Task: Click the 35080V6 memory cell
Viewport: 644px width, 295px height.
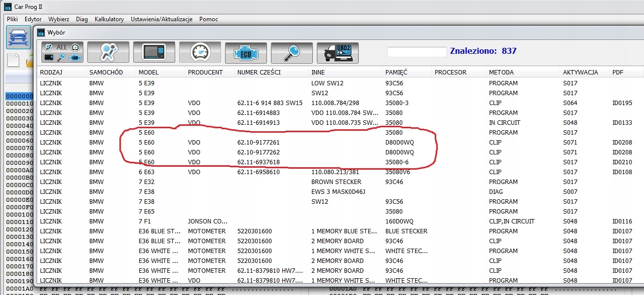Action: pos(398,172)
